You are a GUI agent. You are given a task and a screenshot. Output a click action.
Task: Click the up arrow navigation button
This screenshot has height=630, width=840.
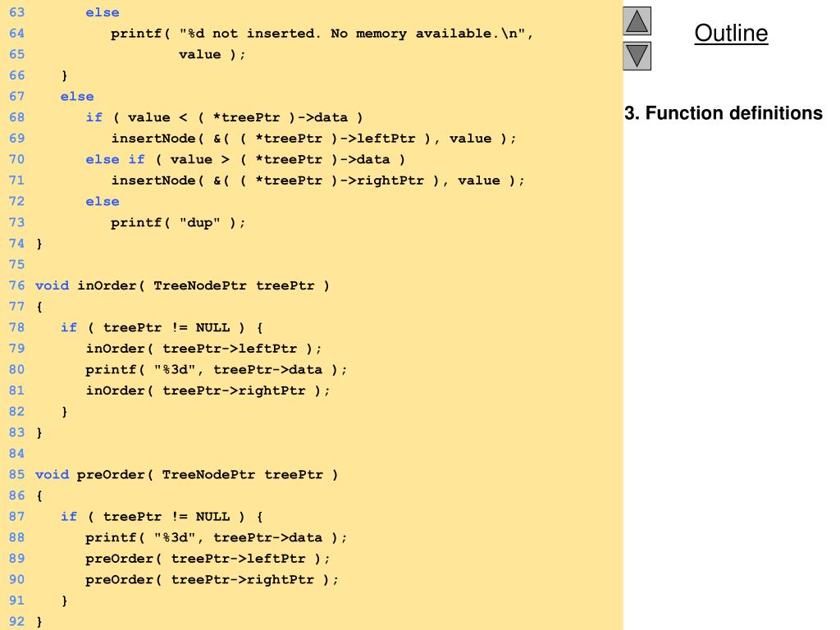click(637, 21)
